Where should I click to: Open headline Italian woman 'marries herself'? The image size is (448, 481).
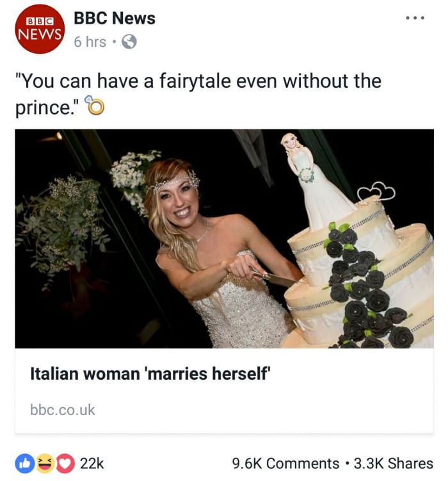(150, 373)
